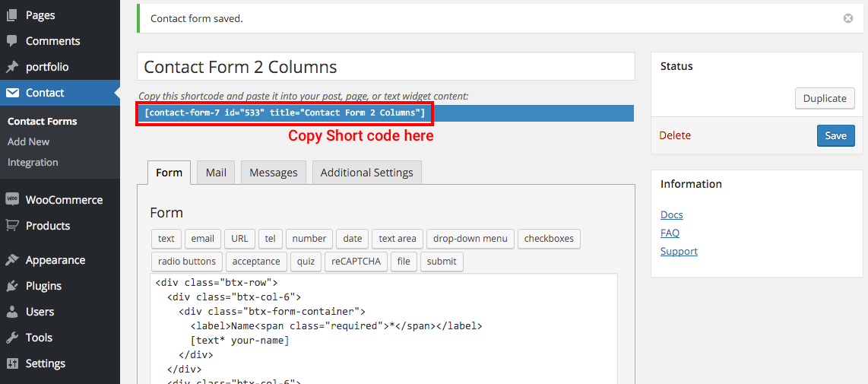Image resolution: width=868 pixels, height=384 pixels.
Task: Click the Products cart icon
Action: pyautogui.click(x=12, y=226)
